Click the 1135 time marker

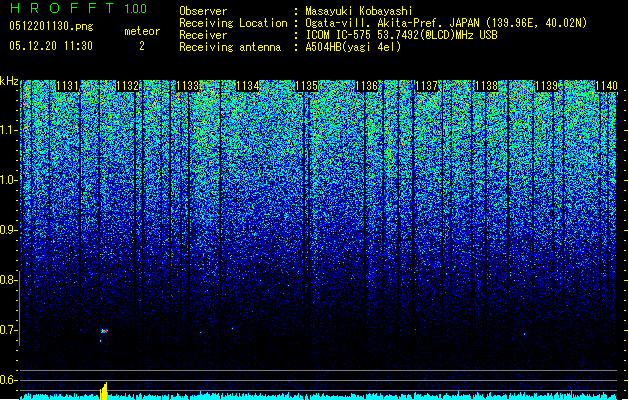pos(307,86)
